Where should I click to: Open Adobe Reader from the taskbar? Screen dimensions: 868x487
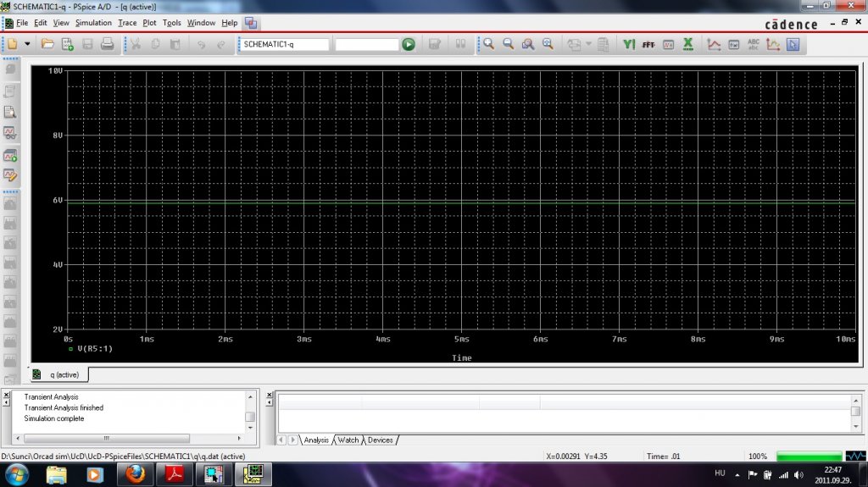coord(175,475)
